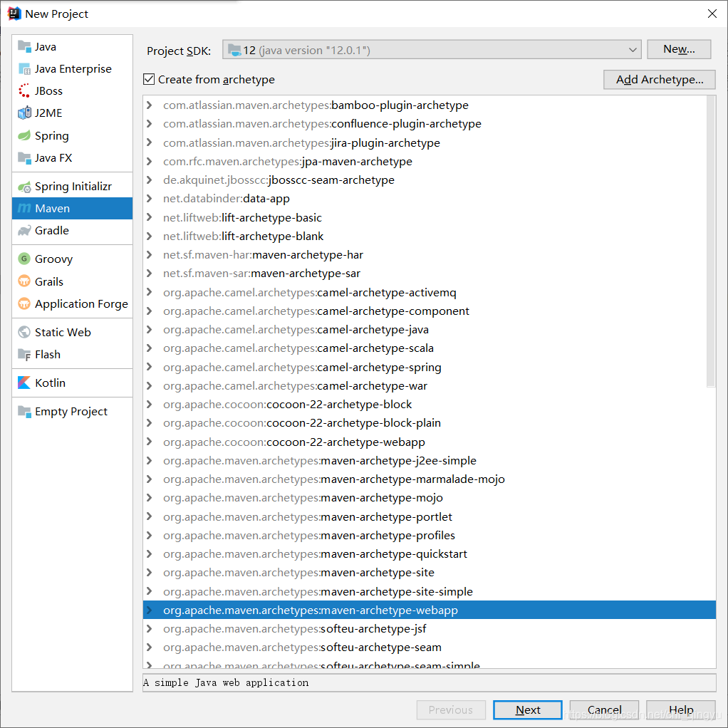This screenshot has width=728, height=728.
Task: Pick the Application Forge icon
Action: [x=24, y=303]
